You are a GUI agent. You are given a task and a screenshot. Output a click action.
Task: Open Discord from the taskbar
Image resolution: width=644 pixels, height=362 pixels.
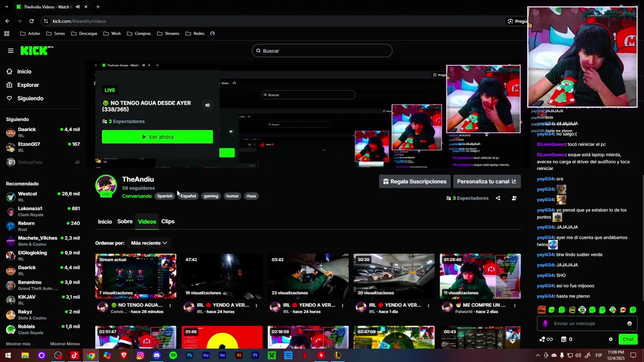156,355
